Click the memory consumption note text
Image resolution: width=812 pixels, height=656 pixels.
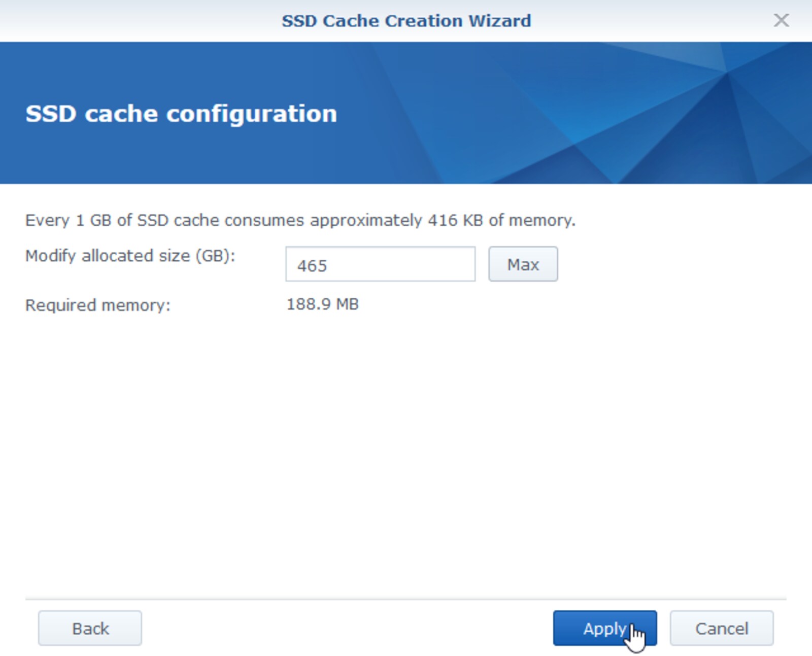(x=300, y=220)
